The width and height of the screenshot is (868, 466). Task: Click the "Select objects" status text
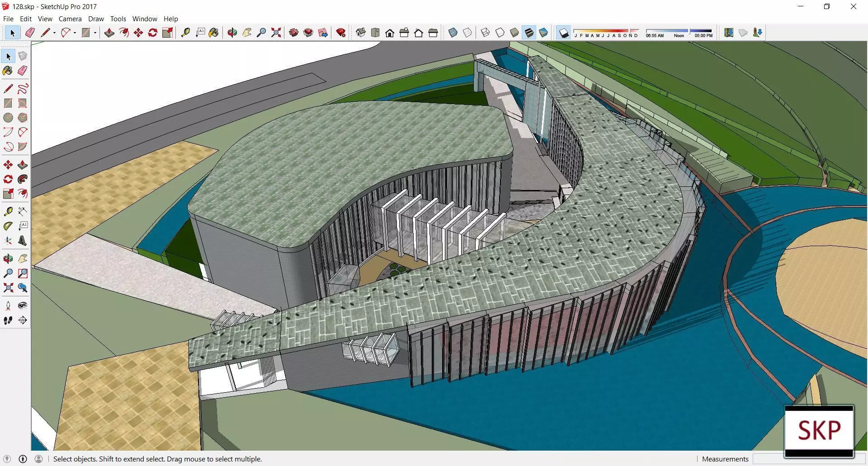(158, 459)
